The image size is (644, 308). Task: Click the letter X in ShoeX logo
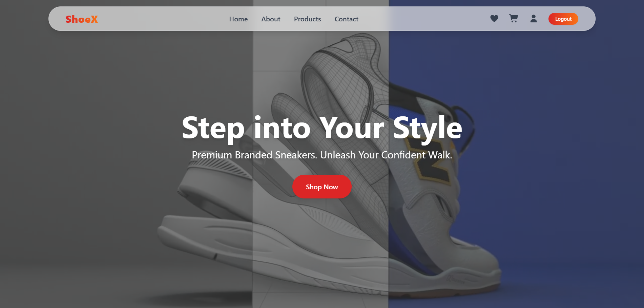point(94,19)
